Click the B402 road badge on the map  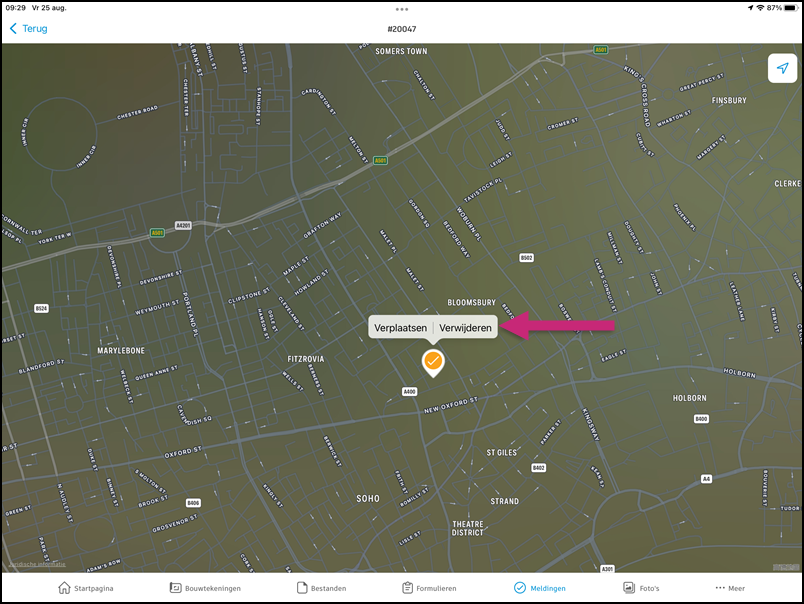[538, 468]
